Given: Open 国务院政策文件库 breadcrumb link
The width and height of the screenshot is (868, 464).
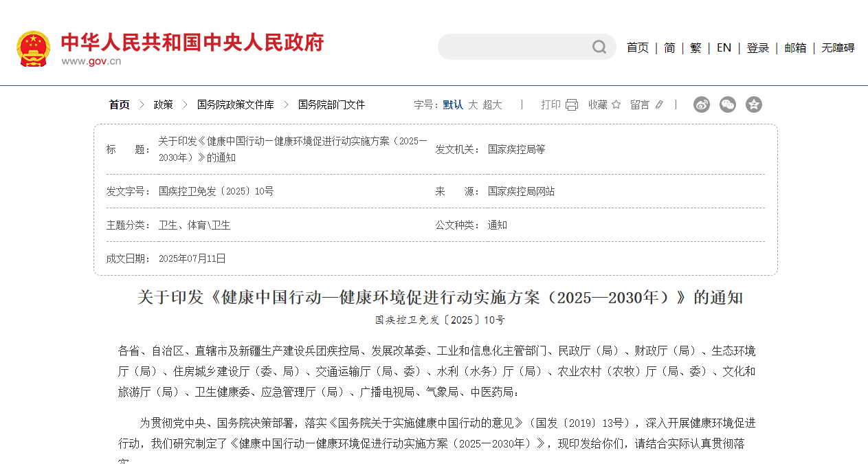Looking at the screenshot, I should 235,104.
